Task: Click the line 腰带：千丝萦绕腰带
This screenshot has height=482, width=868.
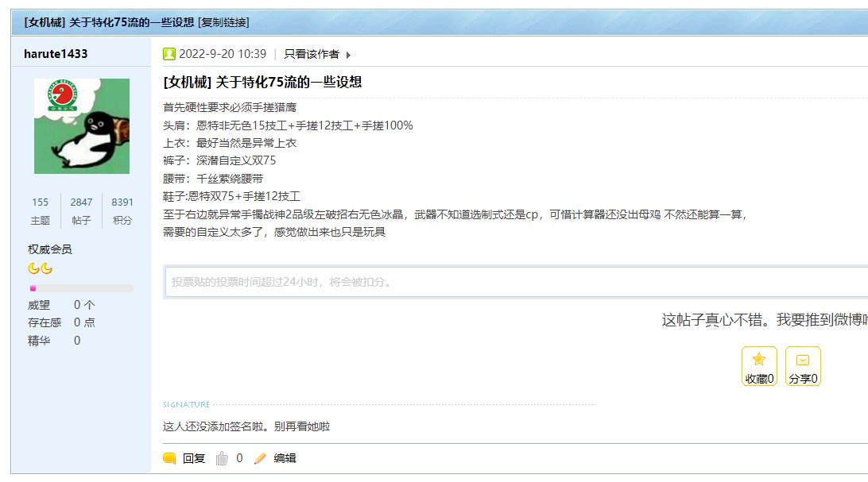Action: click(213, 179)
